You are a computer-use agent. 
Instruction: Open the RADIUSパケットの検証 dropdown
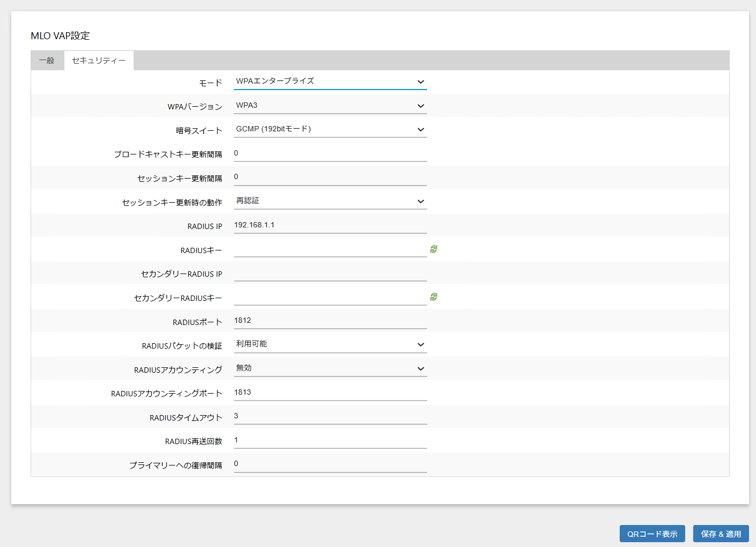(x=330, y=344)
